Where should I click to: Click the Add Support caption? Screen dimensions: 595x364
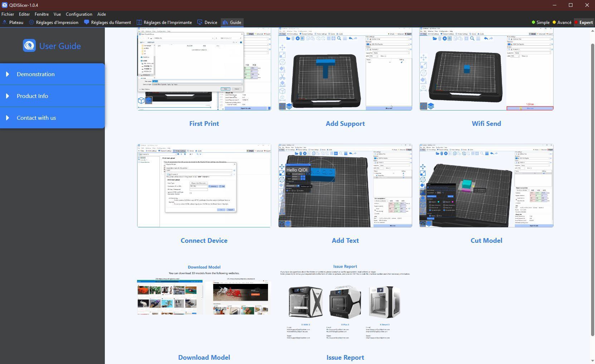coord(345,123)
